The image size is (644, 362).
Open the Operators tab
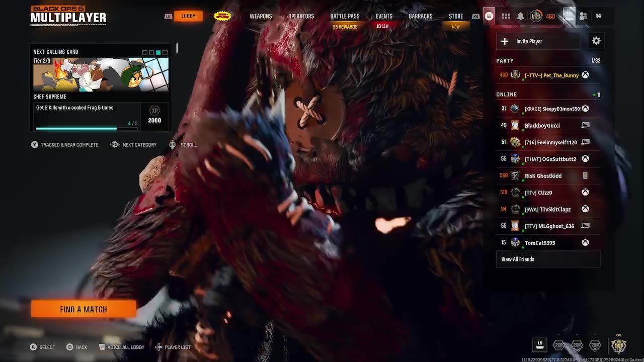pos(301,16)
